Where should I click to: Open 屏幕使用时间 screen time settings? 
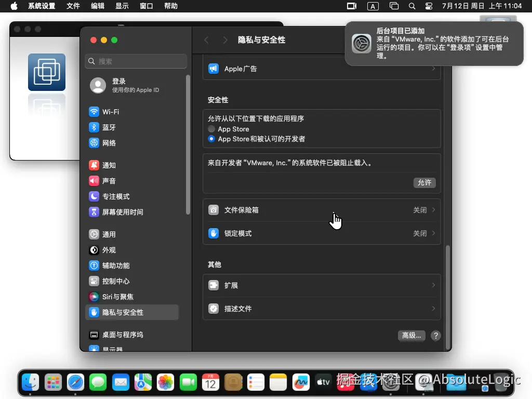tap(132, 212)
